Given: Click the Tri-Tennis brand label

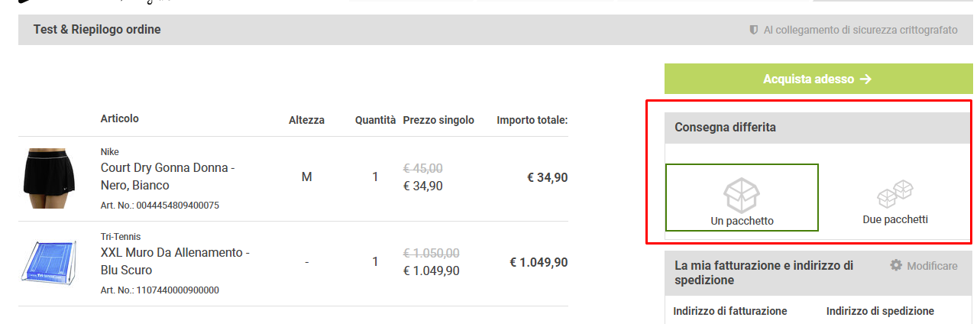Looking at the screenshot, I should coord(121,237).
